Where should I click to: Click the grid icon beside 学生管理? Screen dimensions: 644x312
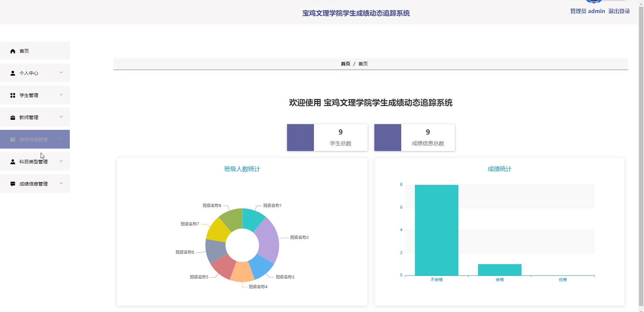(13, 95)
